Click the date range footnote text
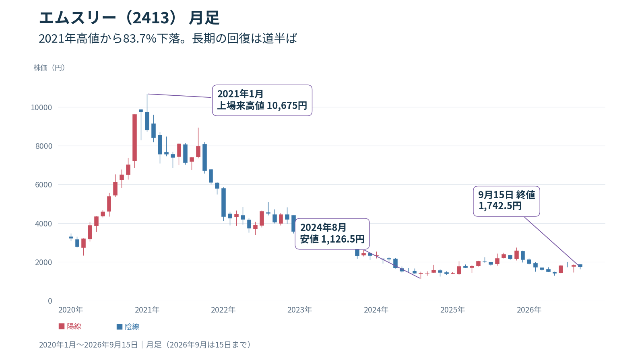The image size is (644, 362). click(146, 345)
